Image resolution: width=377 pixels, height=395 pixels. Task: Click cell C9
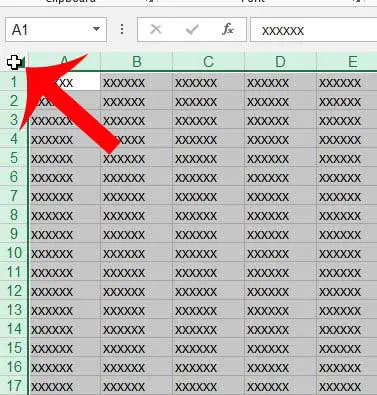point(208,234)
